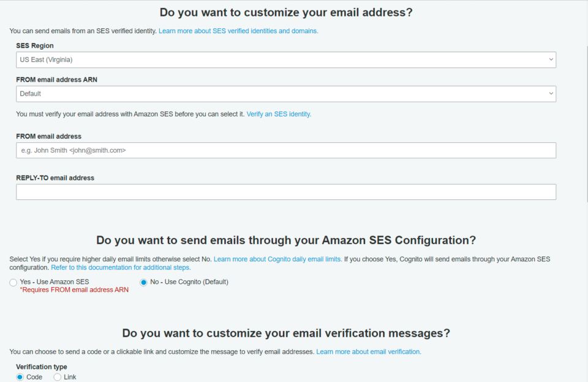Click the FROM email address input field

click(285, 150)
